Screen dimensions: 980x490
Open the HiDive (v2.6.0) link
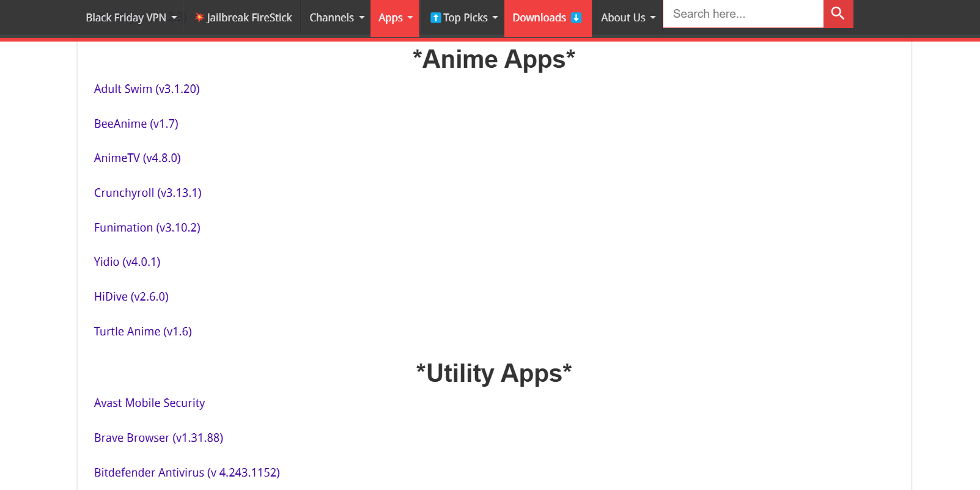[x=131, y=296]
